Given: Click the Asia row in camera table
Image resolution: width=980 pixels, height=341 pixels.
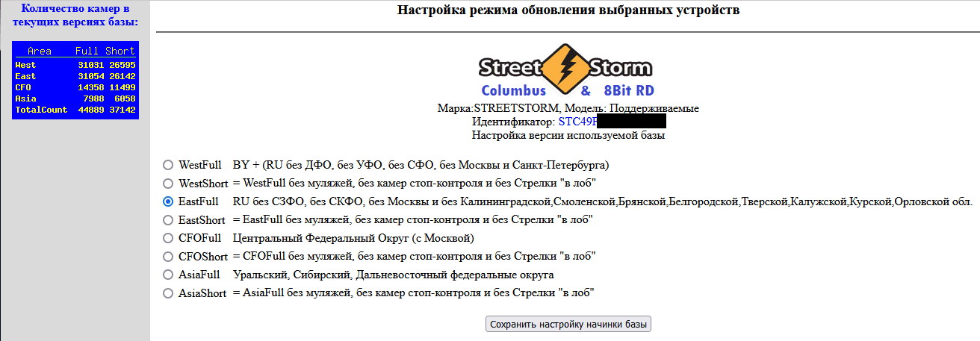Looking at the screenshot, I should coord(75,98).
